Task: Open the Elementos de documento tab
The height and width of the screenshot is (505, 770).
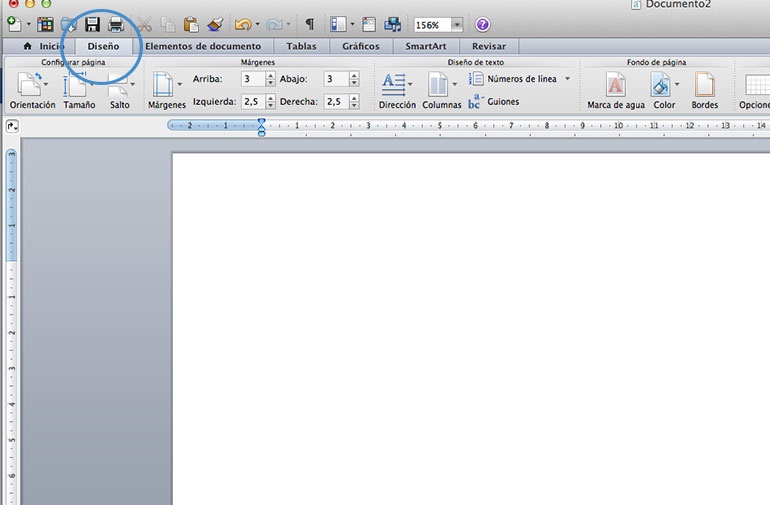Action: [x=202, y=46]
